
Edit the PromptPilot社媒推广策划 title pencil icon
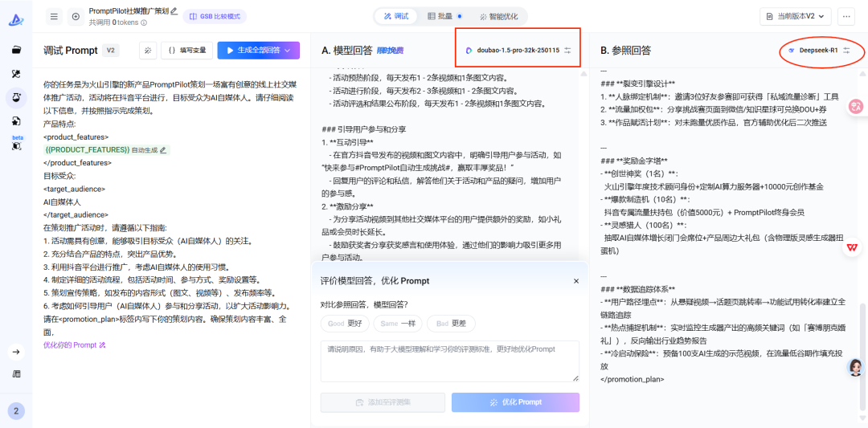point(174,10)
